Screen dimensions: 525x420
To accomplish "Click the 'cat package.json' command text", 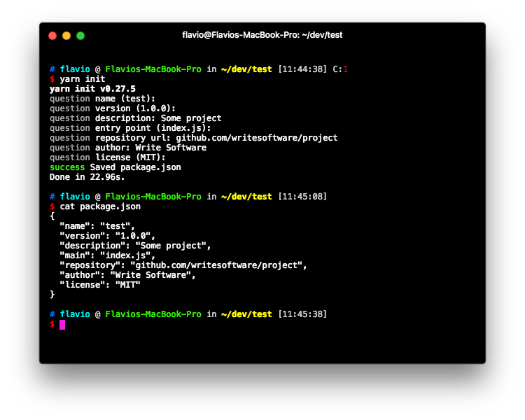I will pyautogui.click(x=99, y=206).
